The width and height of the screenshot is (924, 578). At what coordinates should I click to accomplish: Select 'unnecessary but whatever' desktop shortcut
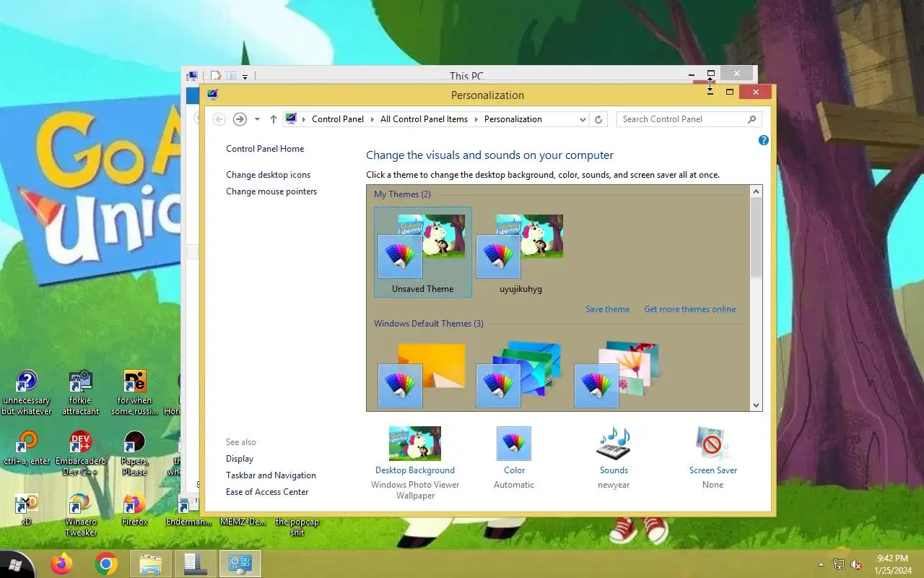27,394
